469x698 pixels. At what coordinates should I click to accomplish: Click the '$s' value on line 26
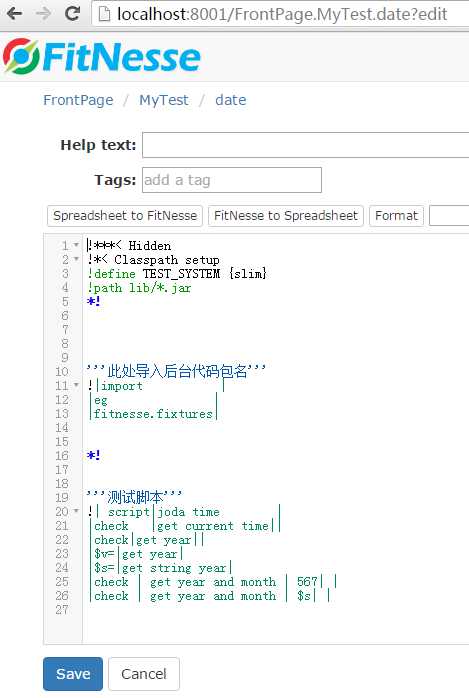[303, 596]
